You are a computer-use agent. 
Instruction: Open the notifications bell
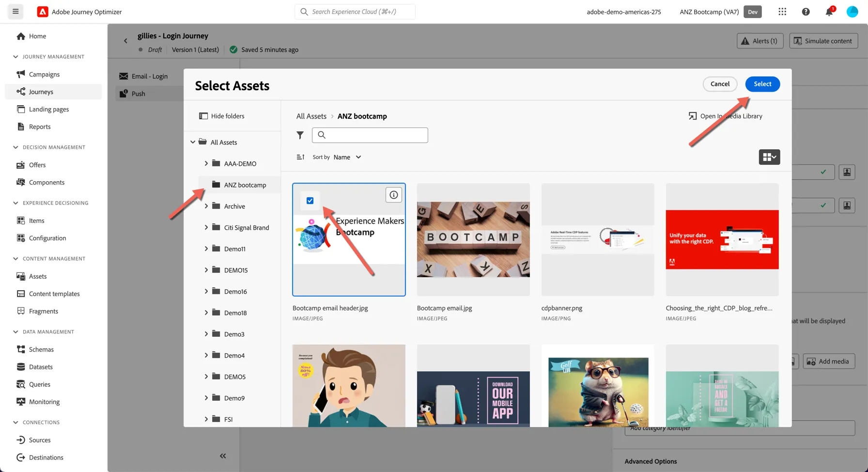(x=829, y=12)
